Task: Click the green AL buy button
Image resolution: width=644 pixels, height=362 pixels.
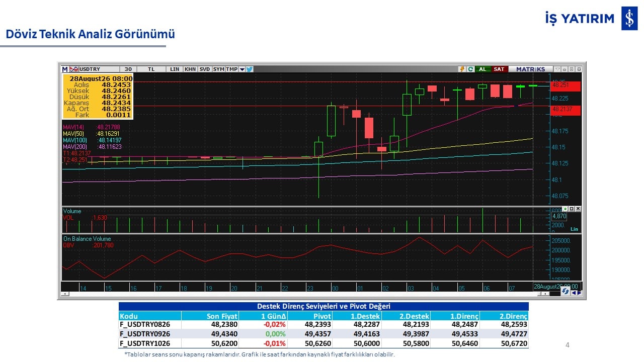Action: [482, 69]
